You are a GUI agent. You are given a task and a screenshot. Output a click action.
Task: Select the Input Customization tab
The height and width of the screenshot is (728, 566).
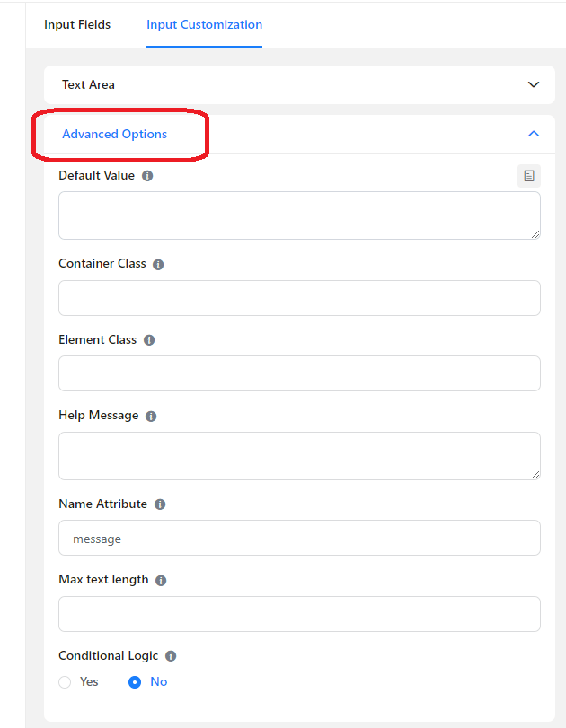click(205, 24)
